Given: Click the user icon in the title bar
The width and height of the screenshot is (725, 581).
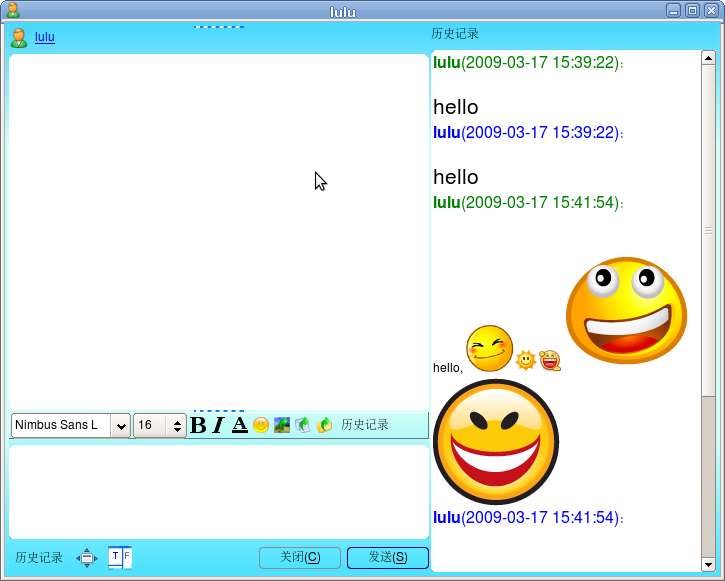Looking at the screenshot, I should click(x=13, y=10).
